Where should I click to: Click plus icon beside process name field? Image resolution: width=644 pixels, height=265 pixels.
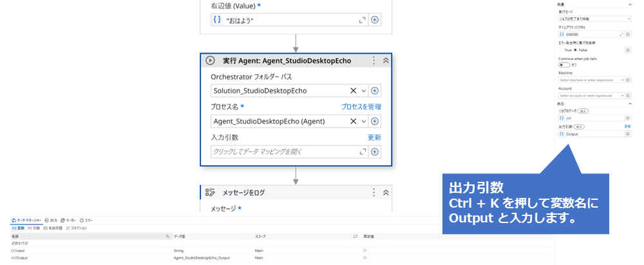(375, 121)
